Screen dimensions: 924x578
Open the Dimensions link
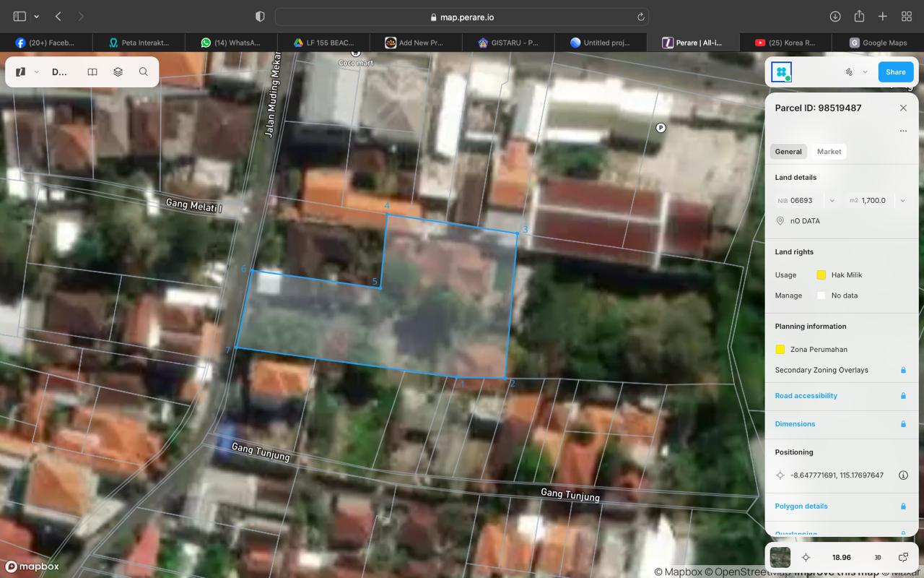coord(795,424)
